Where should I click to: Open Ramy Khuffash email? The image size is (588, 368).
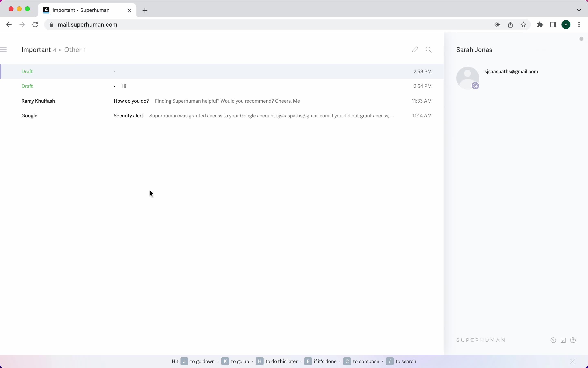click(x=222, y=101)
